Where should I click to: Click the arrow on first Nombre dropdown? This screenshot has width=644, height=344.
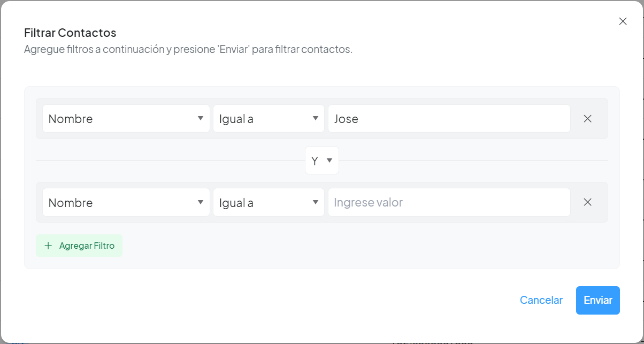pos(201,118)
